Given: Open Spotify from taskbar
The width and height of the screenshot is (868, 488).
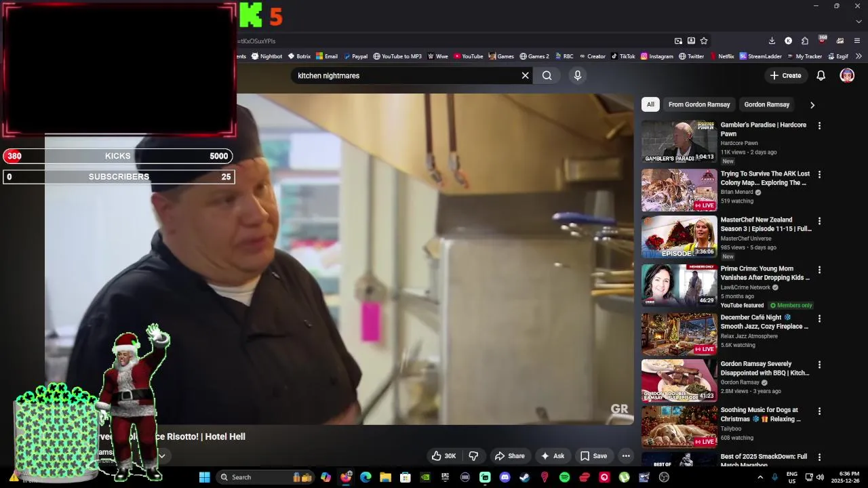Looking at the screenshot, I should pos(564,477).
